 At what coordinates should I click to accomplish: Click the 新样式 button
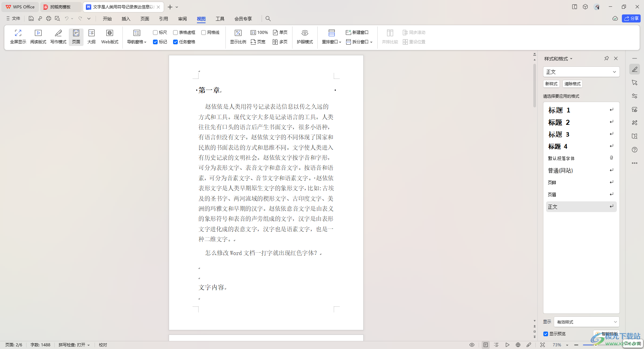tap(551, 84)
